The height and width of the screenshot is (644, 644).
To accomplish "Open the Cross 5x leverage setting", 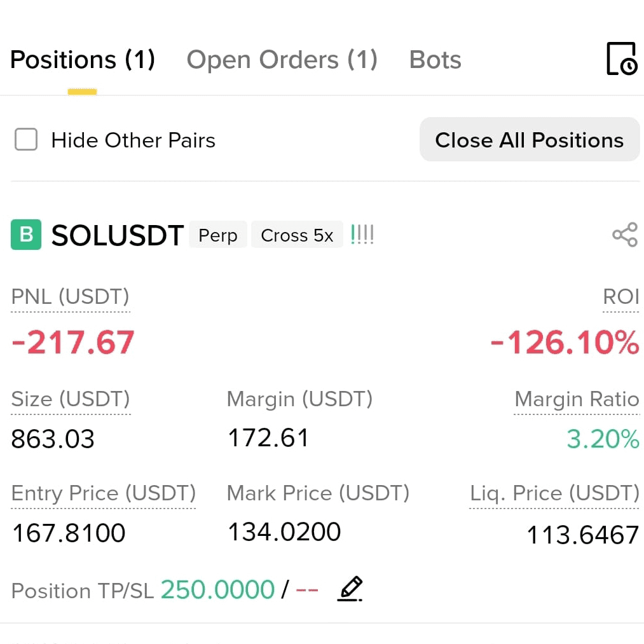I will click(297, 235).
